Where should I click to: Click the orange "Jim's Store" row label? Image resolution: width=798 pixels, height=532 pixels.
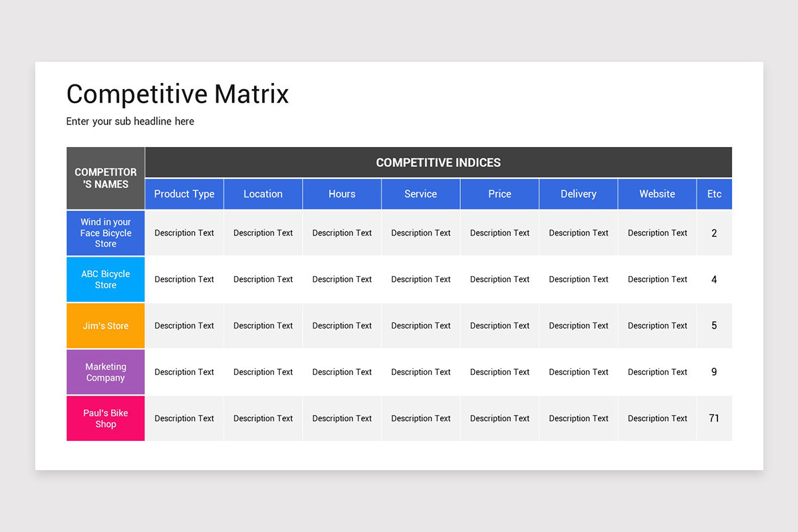105,326
